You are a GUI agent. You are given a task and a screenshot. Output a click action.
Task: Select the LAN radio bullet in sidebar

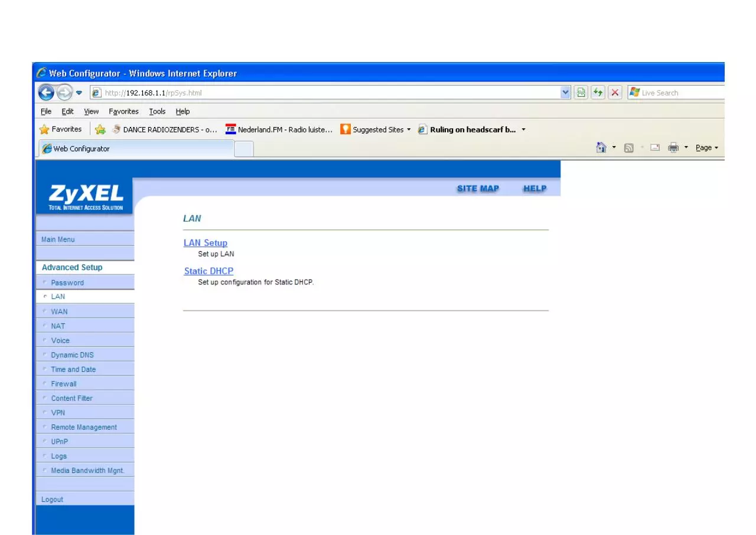45,296
